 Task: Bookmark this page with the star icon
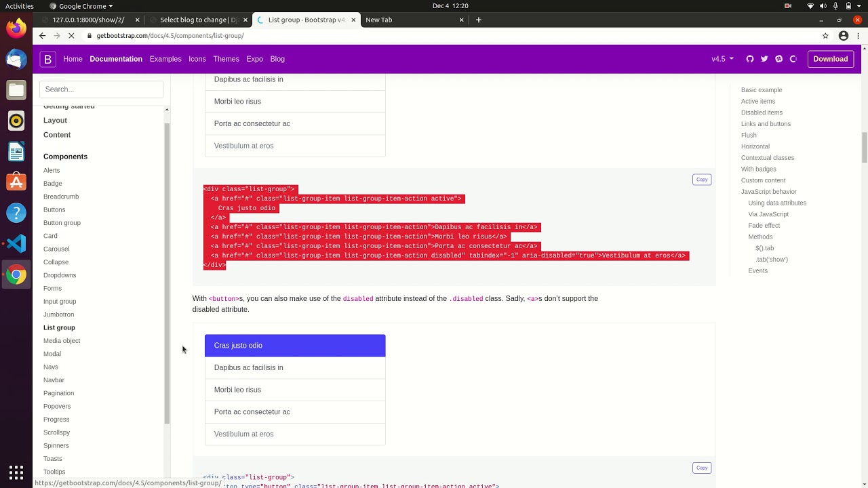tap(825, 36)
